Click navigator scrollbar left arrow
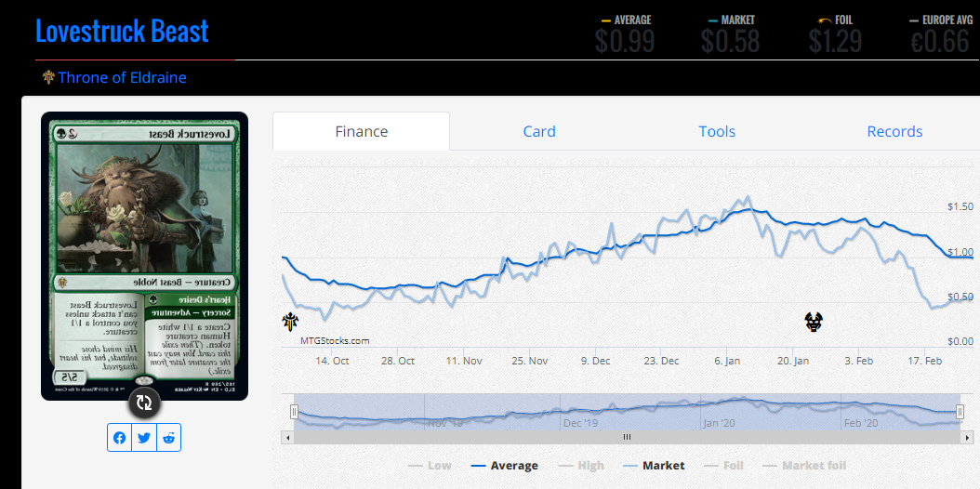 287,437
